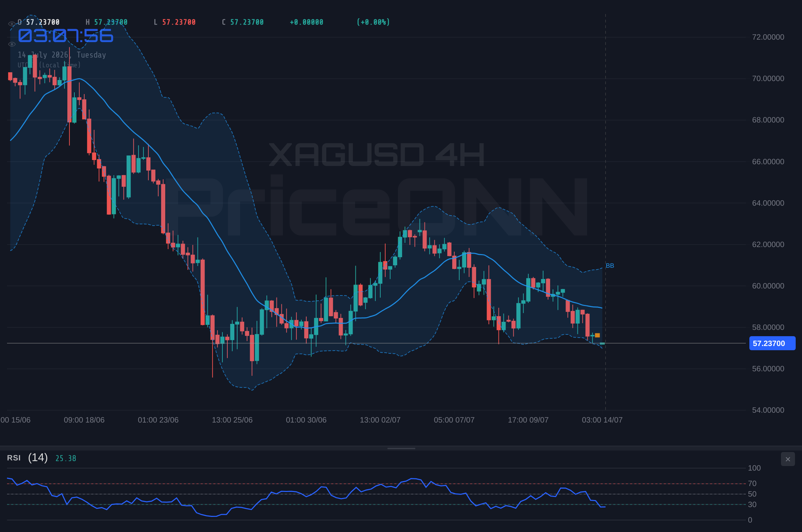802x532 pixels.
Task: Click the change value +0.00000
Action: point(307,22)
